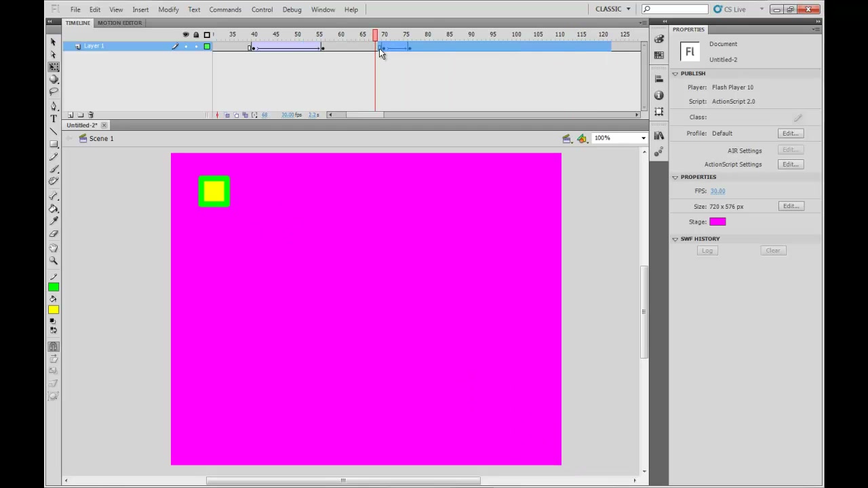Activate the Text tool

(54, 119)
